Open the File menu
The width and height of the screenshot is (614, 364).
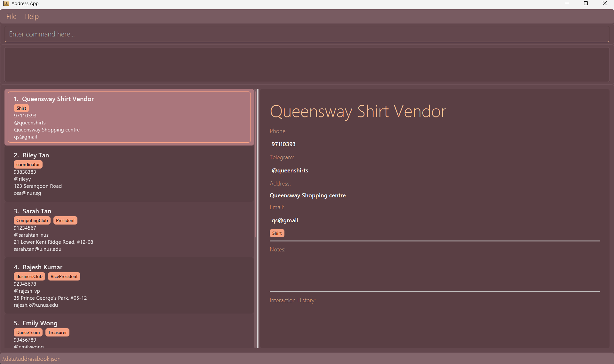[x=11, y=16]
